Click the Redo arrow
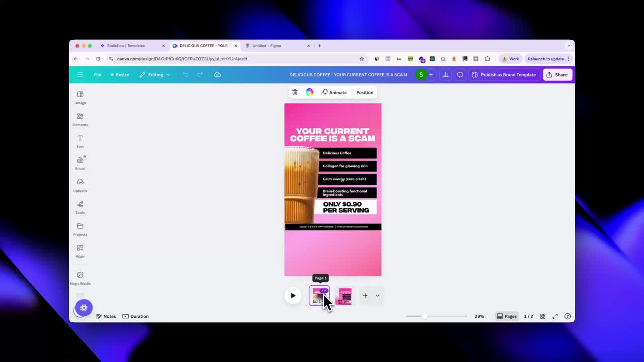Viewport: 644px width, 362px height. tap(200, 75)
